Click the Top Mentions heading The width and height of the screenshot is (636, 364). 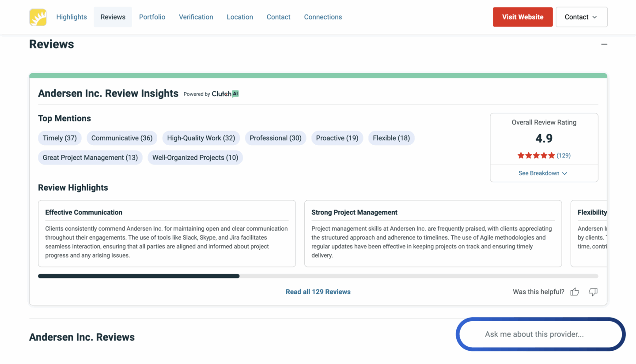pos(64,118)
